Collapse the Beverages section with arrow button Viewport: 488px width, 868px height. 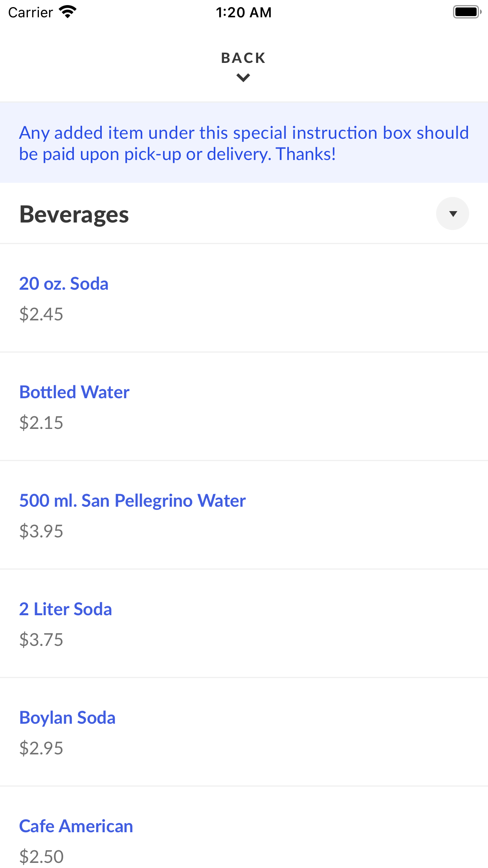[x=453, y=214]
